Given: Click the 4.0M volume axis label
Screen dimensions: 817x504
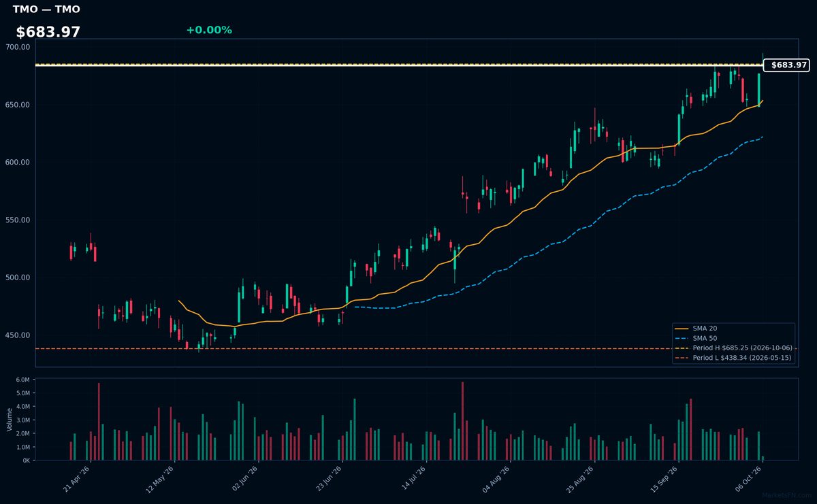Looking at the screenshot, I should 22,407.
